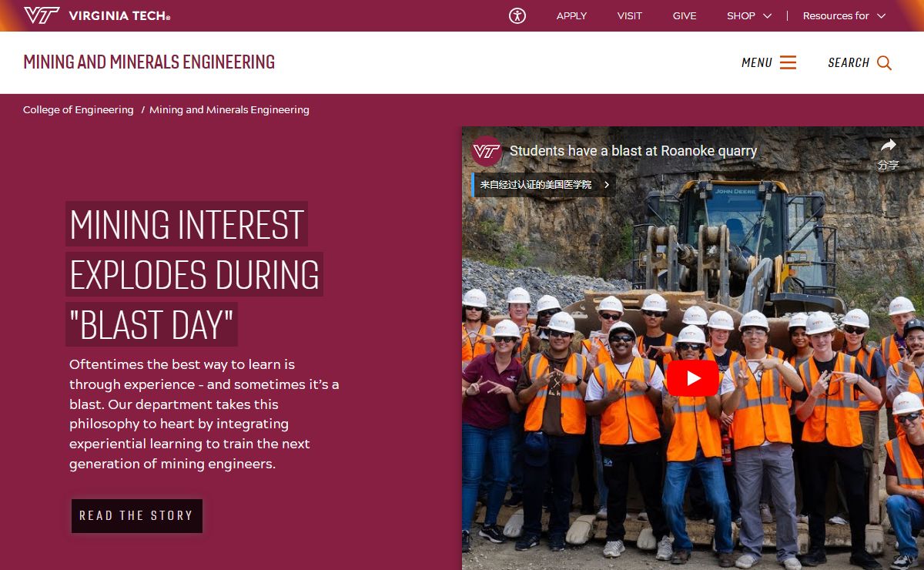Screen dimensions: 924x570
Task: Open the video title link on the player
Action: point(633,151)
